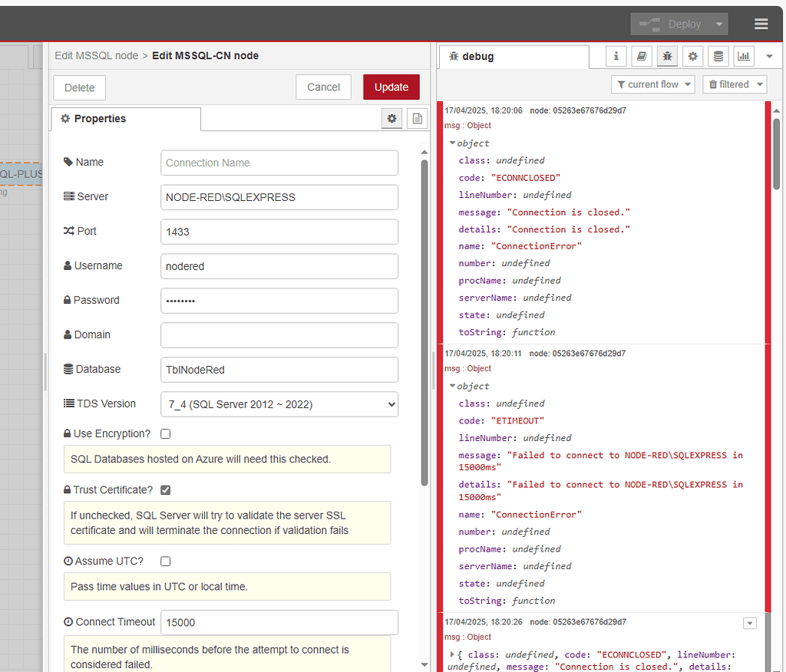786x672 pixels.
Task: Enable the Assume UTC option
Action: [x=165, y=561]
